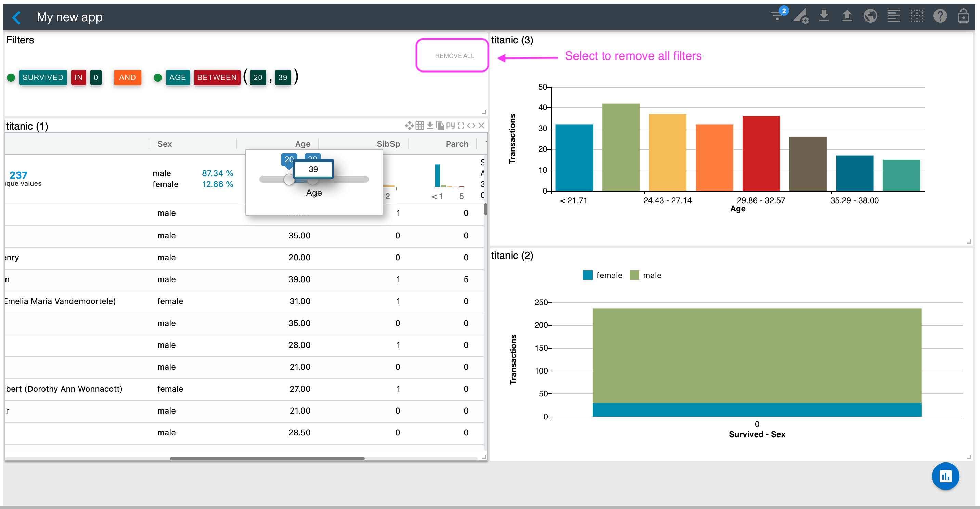Click the blue add chart floating button
Image resolution: width=980 pixels, height=509 pixels.
click(945, 476)
